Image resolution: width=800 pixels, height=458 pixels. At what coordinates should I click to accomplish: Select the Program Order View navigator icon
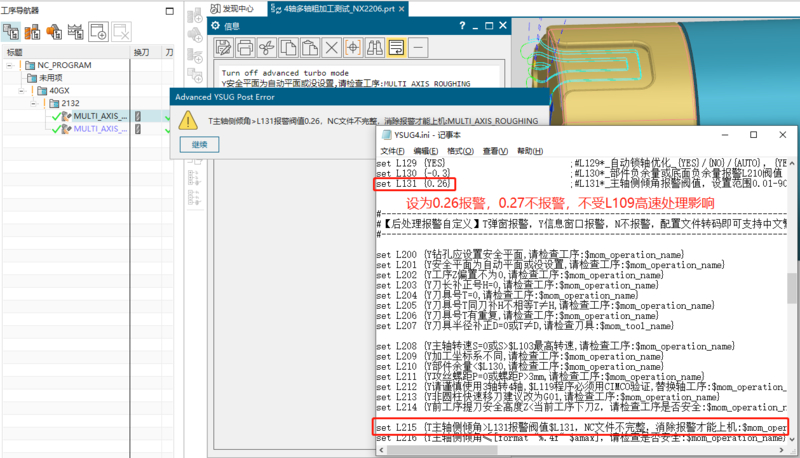click(x=13, y=31)
